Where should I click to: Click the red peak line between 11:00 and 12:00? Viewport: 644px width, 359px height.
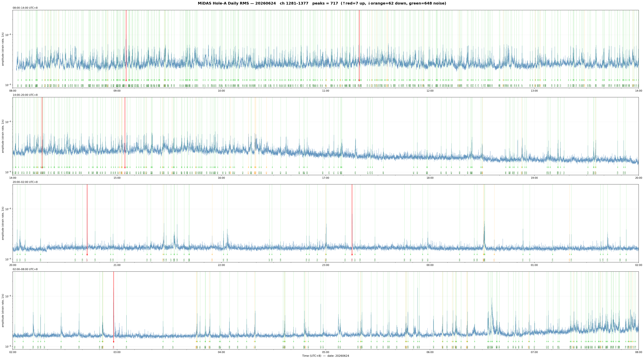(359, 45)
